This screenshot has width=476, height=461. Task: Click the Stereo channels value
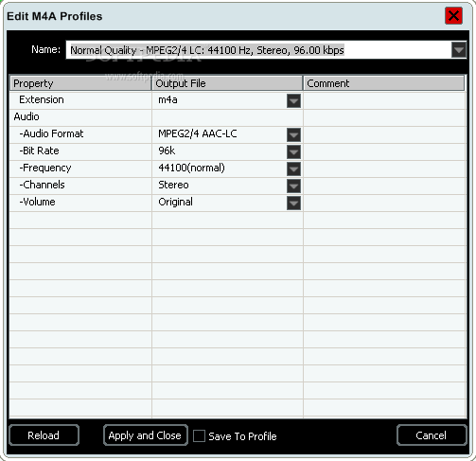coord(173,185)
